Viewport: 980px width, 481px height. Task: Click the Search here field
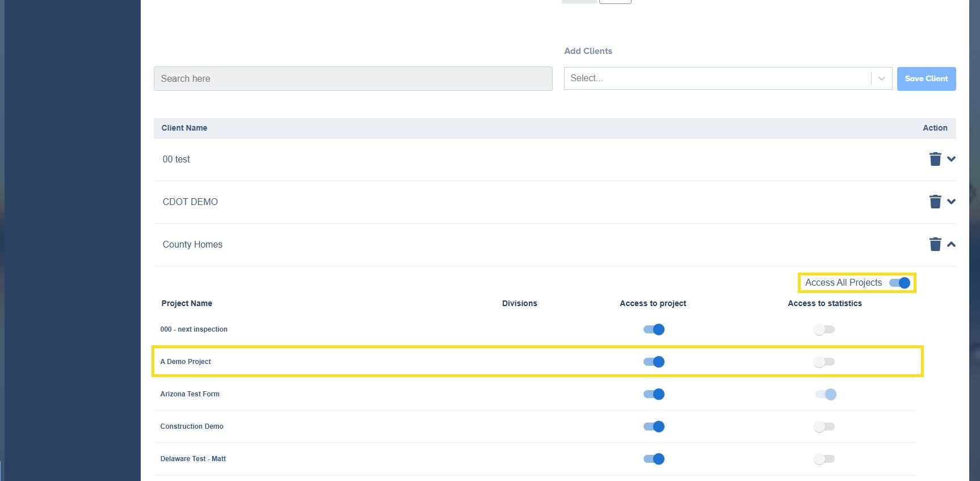click(x=353, y=78)
